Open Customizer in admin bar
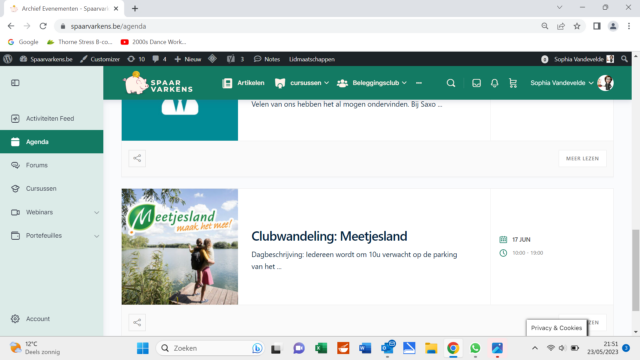 point(100,59)
